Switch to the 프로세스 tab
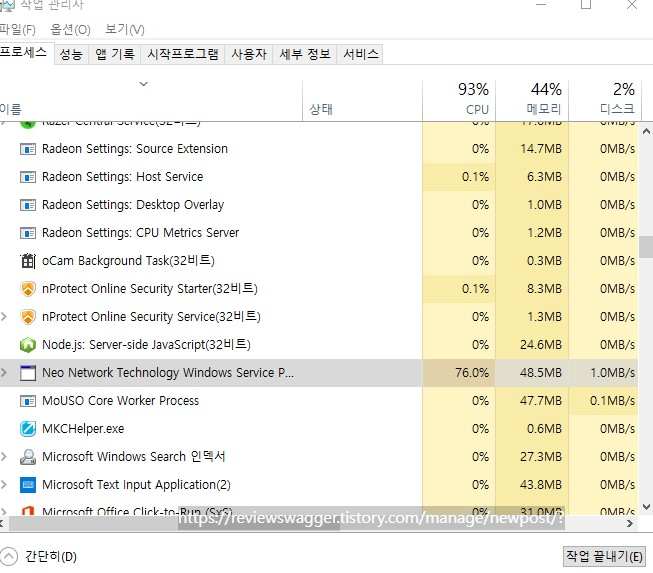This screenshot has height=573, width=653. 25,53
